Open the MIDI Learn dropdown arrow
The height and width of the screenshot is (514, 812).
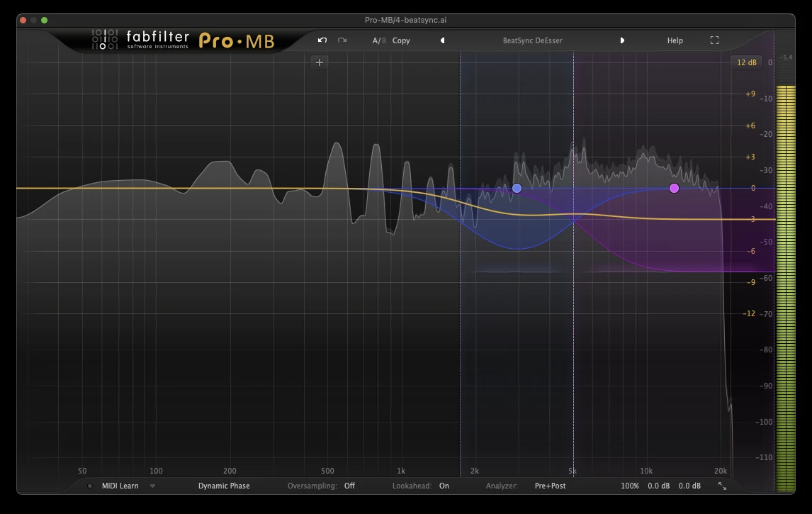click(152, 486)
